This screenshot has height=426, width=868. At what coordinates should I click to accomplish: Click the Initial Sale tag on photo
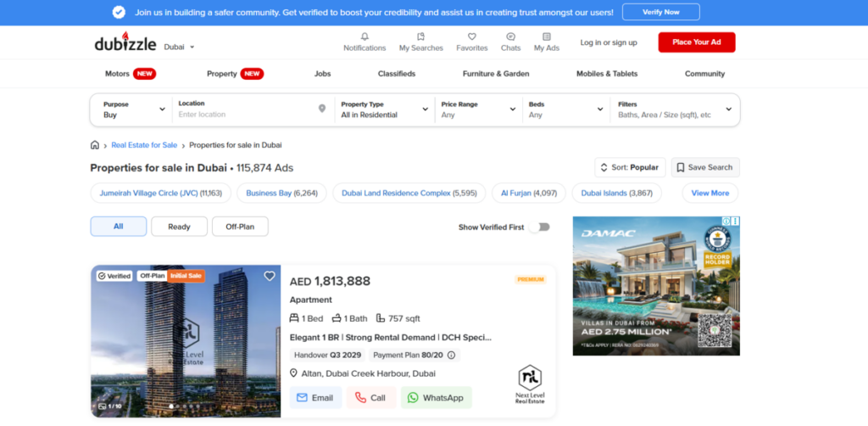(186, 276)
